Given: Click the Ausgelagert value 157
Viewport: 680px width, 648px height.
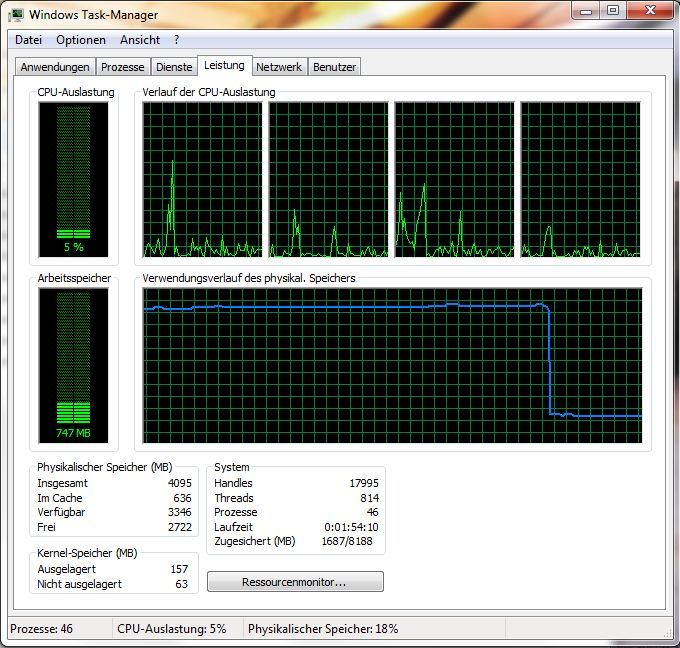Looking at the screenshot, I should click(x=179, y=569).
